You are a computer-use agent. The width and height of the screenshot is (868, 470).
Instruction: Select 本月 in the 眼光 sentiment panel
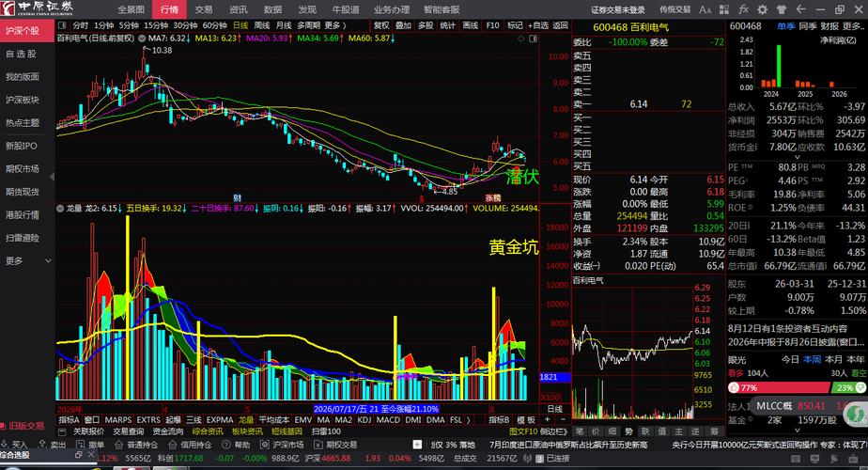833,359
